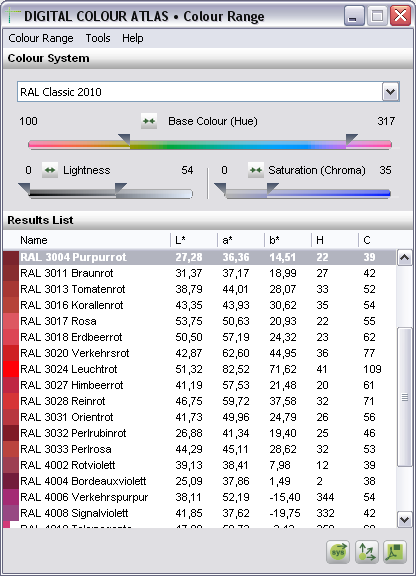
Task: Open the Colour Range menu
Action: click(41, 38)
